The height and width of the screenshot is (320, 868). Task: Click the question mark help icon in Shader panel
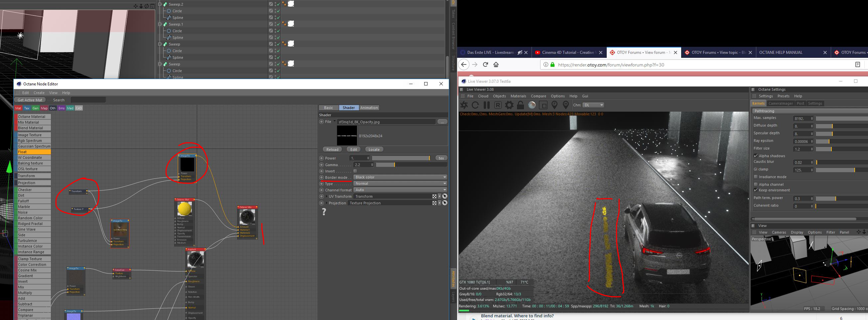[324, 212]
